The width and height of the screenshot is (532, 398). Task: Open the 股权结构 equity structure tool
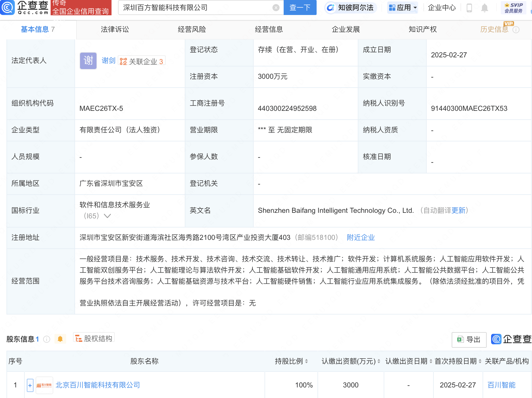click(94, 338)
